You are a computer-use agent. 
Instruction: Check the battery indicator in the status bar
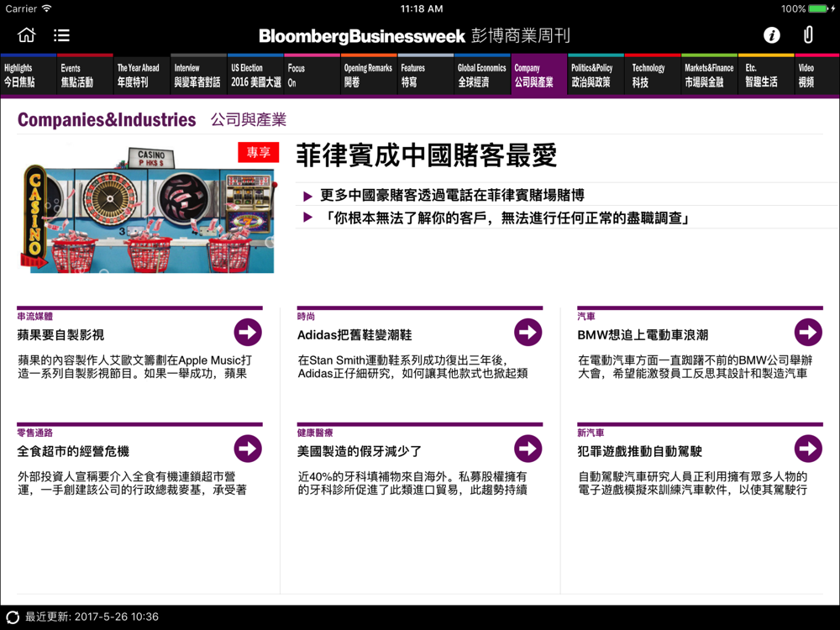(x=818, y=8)
